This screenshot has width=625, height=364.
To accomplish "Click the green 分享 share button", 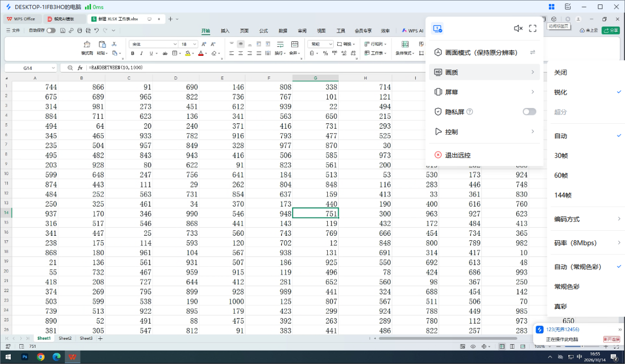I will [611, 31].
